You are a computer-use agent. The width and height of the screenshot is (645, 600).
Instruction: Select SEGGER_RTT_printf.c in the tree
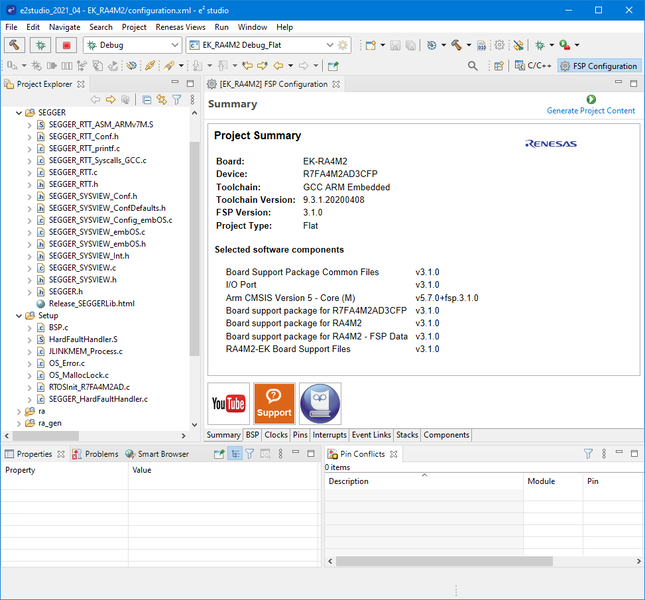click(x=83, y=148)
